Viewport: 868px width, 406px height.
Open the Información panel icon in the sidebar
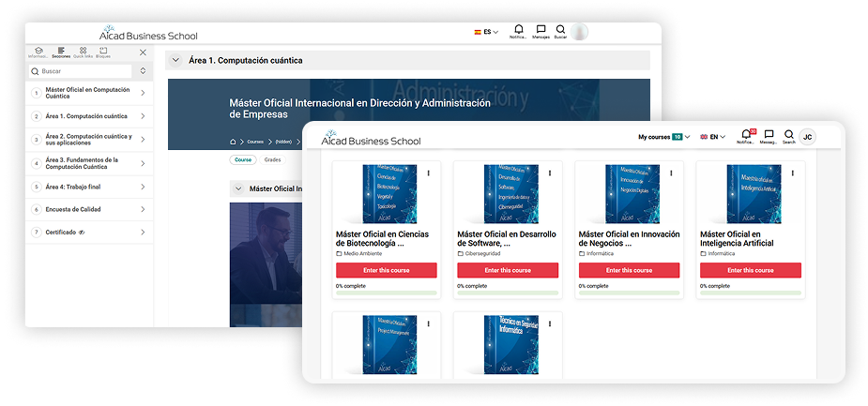pos(38,52)
